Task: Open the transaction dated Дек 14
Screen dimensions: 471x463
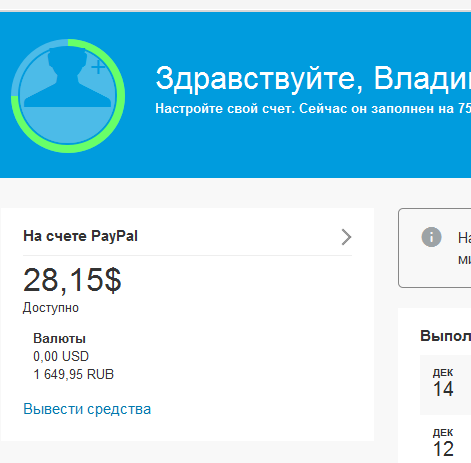Action: 445,385
